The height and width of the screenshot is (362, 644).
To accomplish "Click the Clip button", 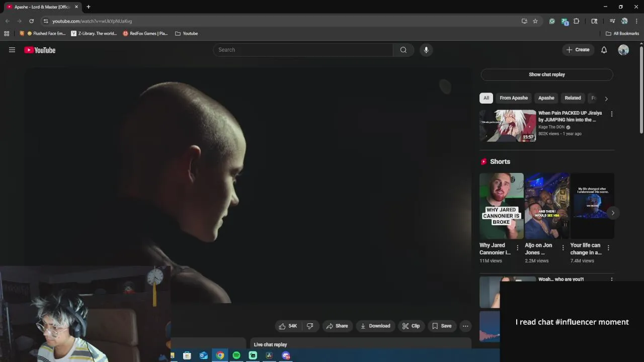I will point(411,326).
